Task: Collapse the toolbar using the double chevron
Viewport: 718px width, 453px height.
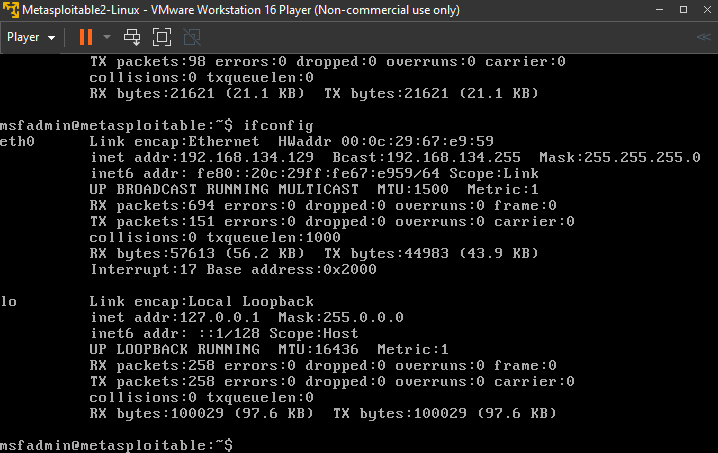Action: coord(703,37)
